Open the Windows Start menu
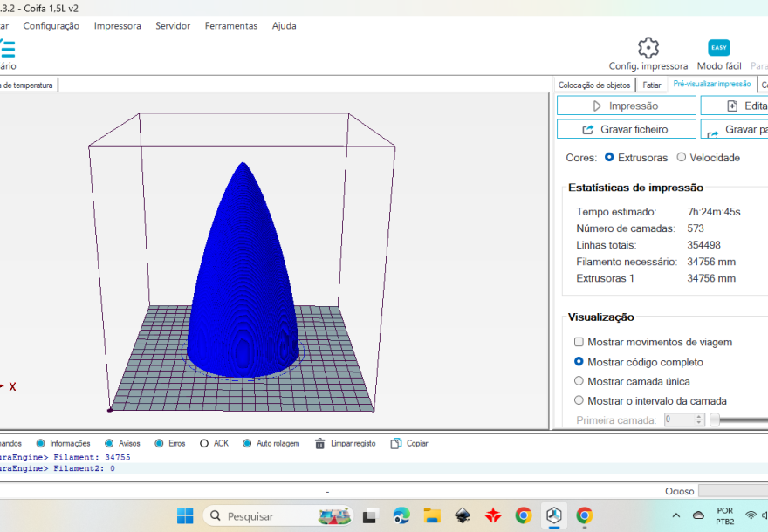Image resolution: width=768 pixels, height=532 pixels. pyautogui.click(x=185, y=515)
